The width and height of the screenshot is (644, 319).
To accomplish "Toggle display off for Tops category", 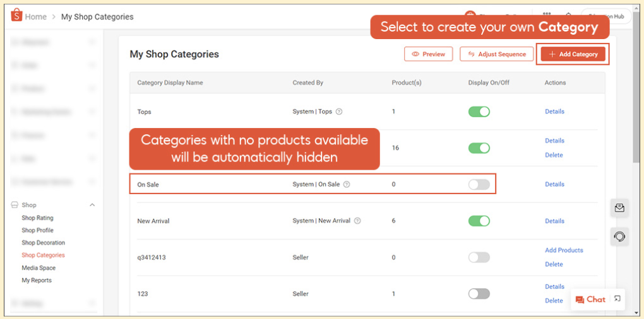I will pyautogui.click(x=479, y=112).
